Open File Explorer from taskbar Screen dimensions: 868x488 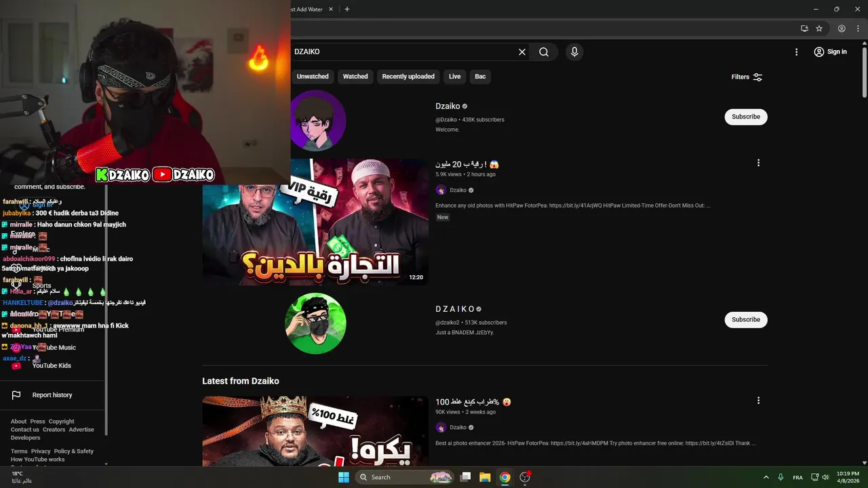click(485, 477)
